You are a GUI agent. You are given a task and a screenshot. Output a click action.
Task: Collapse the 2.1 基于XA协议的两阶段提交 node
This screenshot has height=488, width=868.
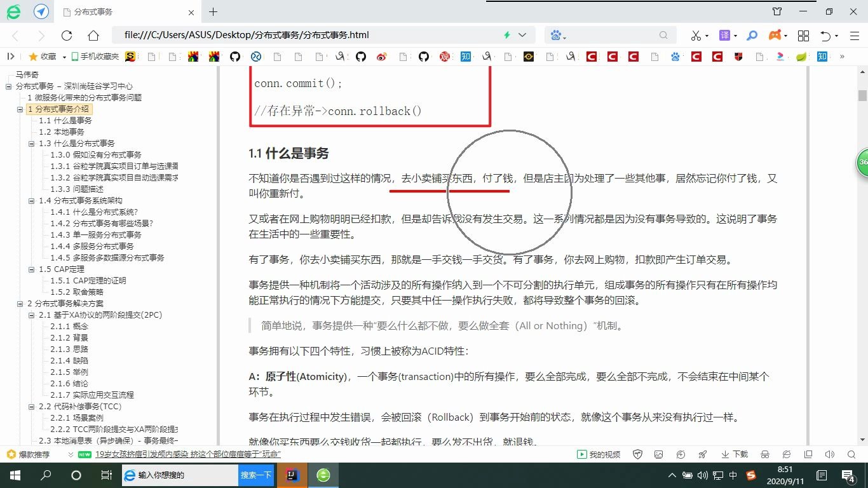[x=32, y=315]
